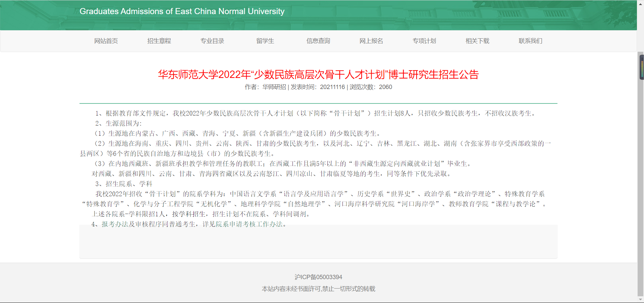Click the author text 华师研招
Viewport: 644px width, 303px height.
tap(274, 87)
